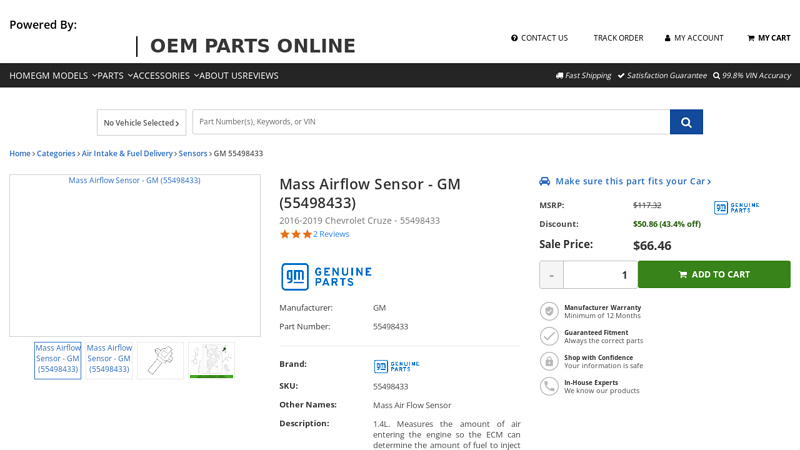The width and height of the screenshot is (800, 450).
Task: Click the Guaranteed Fitment check icon
Action: pos(549,336)
